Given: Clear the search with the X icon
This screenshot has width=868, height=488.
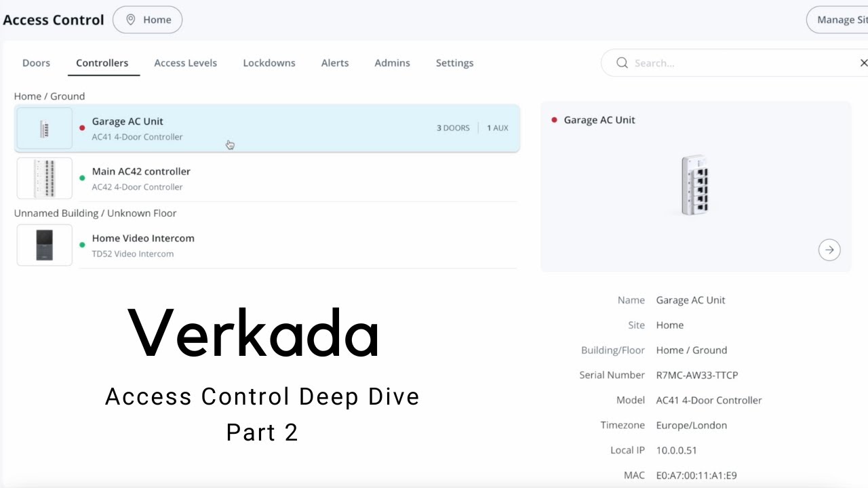Looking at the screenshot, I should pyautogui.click(x=863, y=63).
